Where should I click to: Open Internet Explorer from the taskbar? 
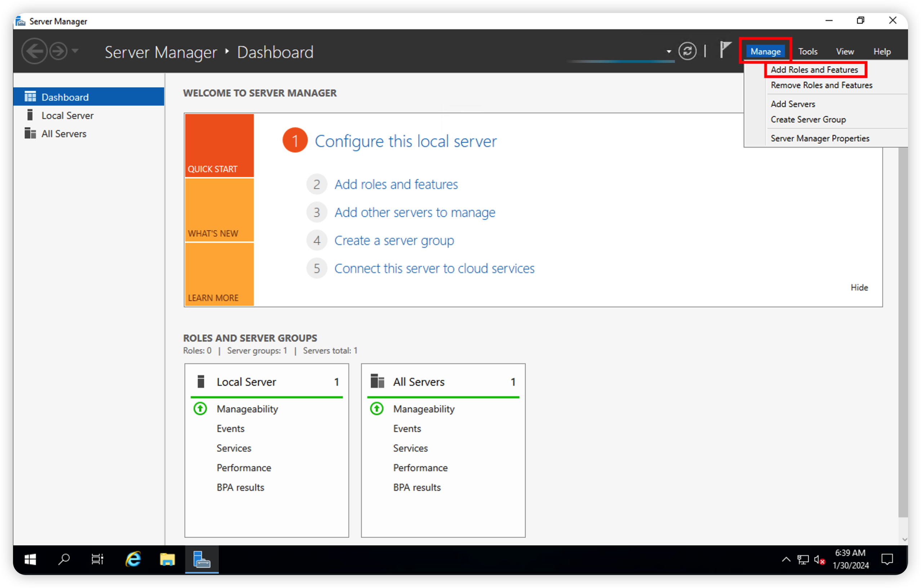(x=133, y=559)
